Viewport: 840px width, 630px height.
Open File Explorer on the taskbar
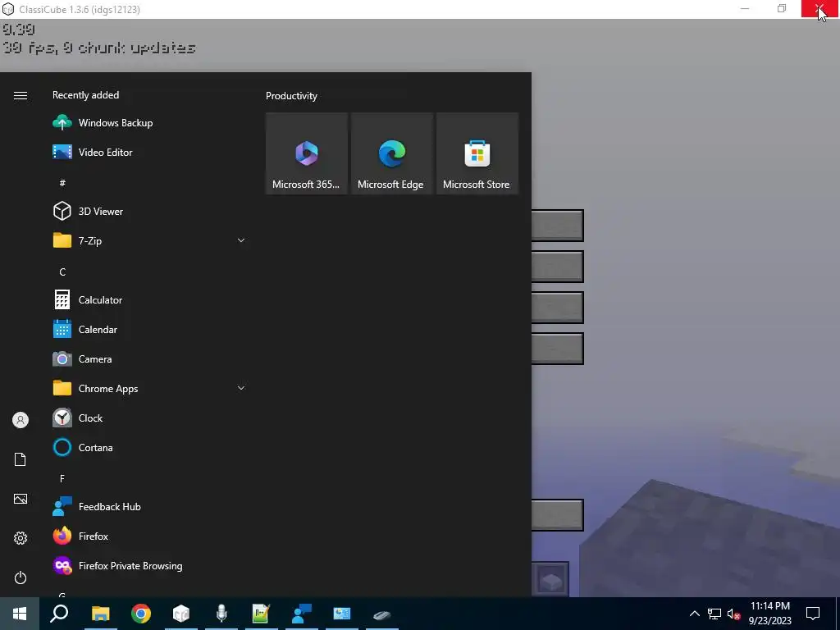point(100,614)
